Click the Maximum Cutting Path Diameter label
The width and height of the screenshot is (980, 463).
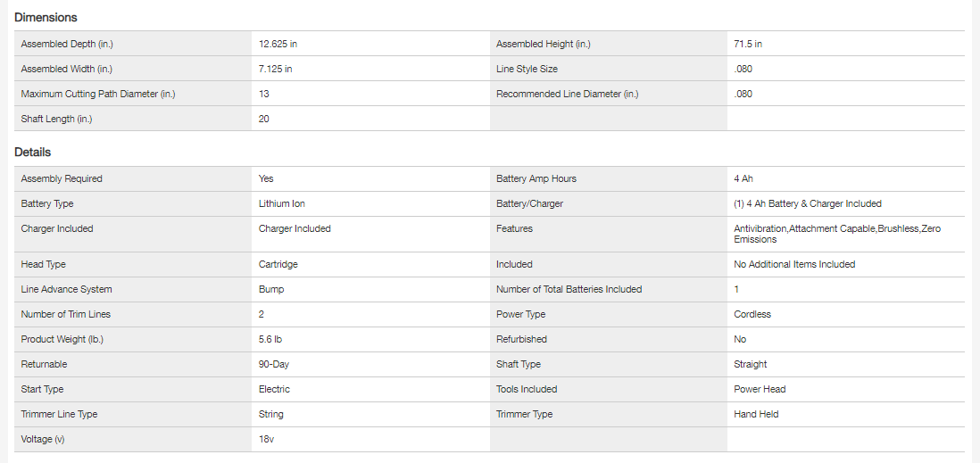[98, 94]
